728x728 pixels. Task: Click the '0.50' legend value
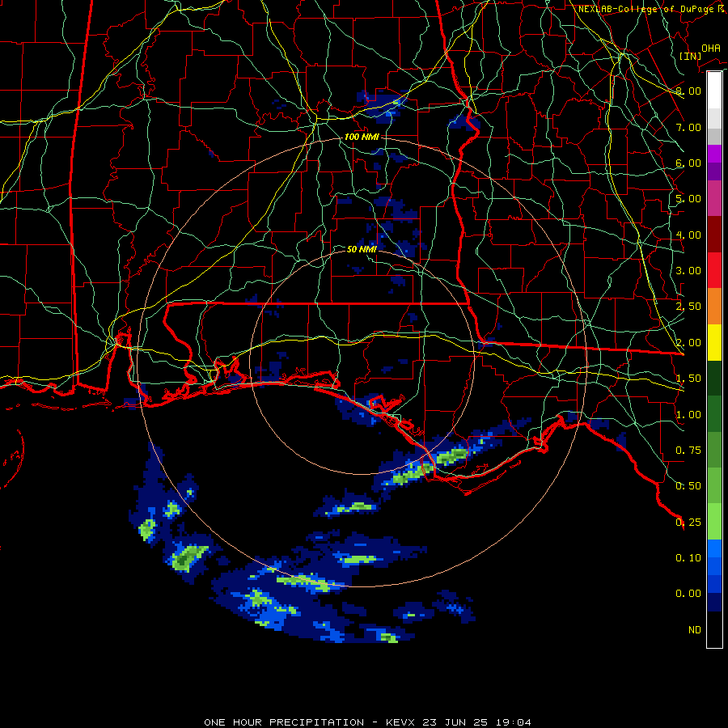(688, 486)
